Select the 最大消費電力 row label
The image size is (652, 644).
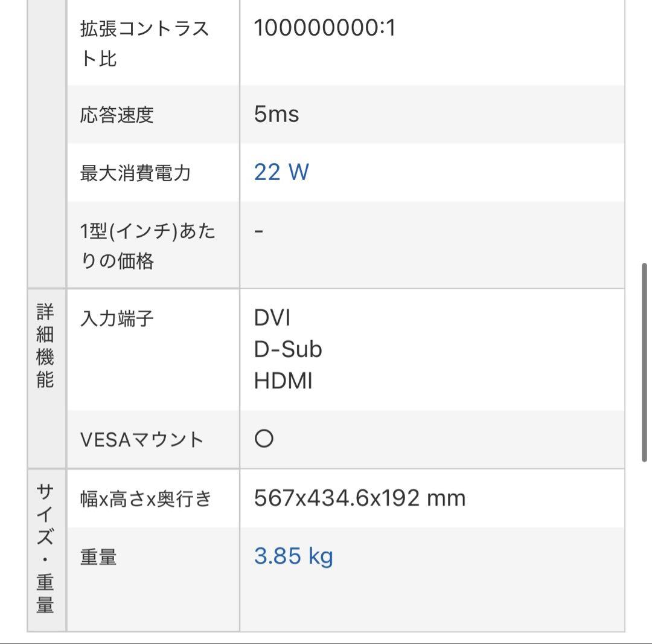pos(135,173)
